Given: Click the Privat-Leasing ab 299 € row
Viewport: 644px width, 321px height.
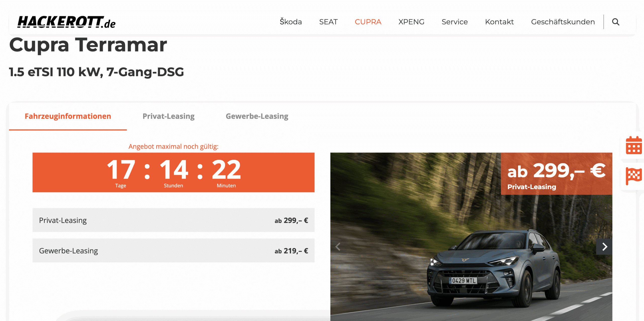Looking at the screenshot, I should coord(173,220).
